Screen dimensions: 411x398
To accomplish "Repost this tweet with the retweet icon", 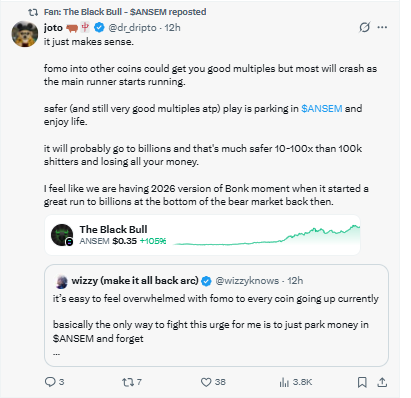I will tap(127, 382).
